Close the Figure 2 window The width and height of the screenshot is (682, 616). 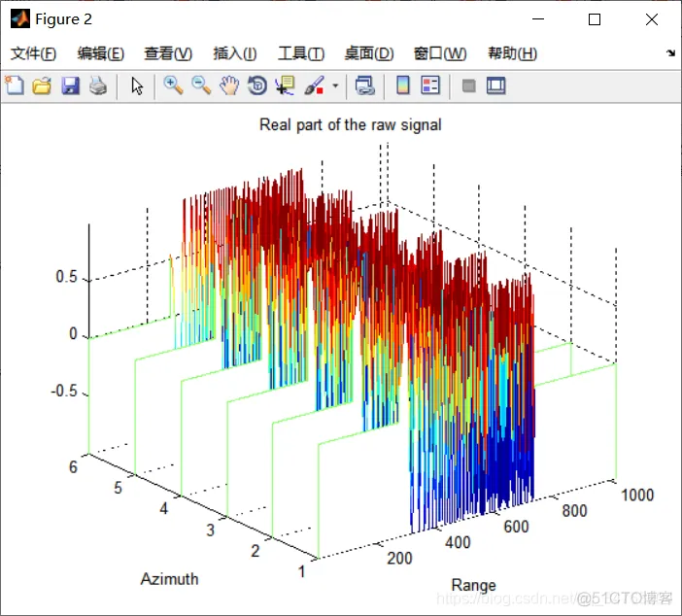coord(652,19)
